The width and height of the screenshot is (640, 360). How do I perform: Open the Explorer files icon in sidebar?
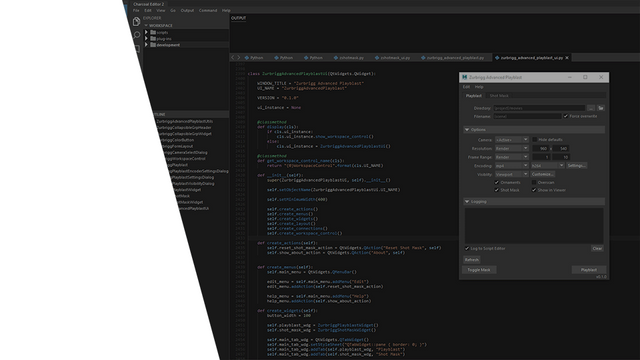click(136, 21)
